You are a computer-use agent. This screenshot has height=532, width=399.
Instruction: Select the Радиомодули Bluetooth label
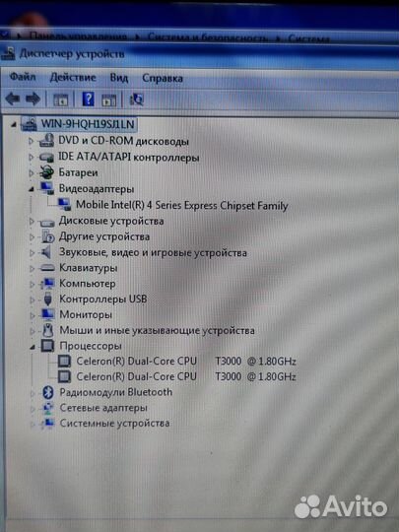115,392
